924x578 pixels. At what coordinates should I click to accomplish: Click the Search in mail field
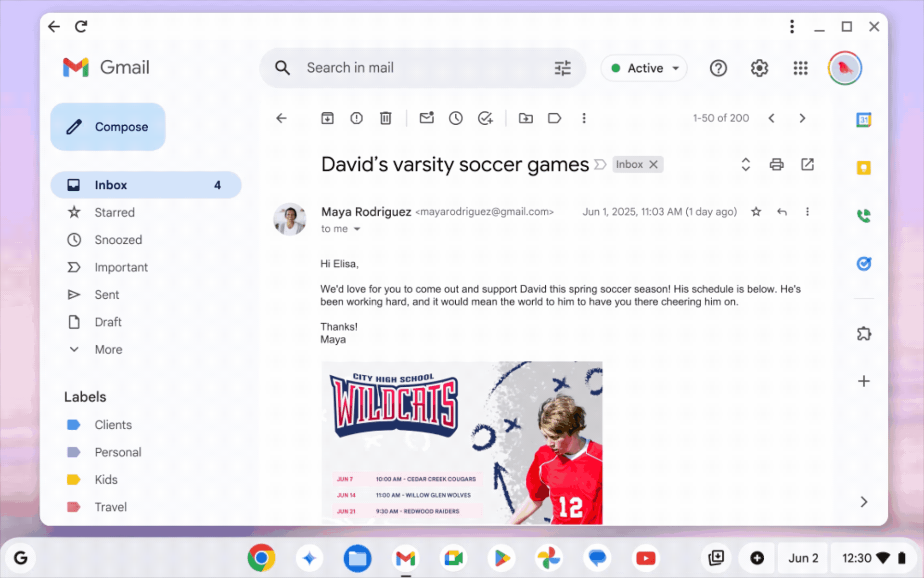click(423, 68)
